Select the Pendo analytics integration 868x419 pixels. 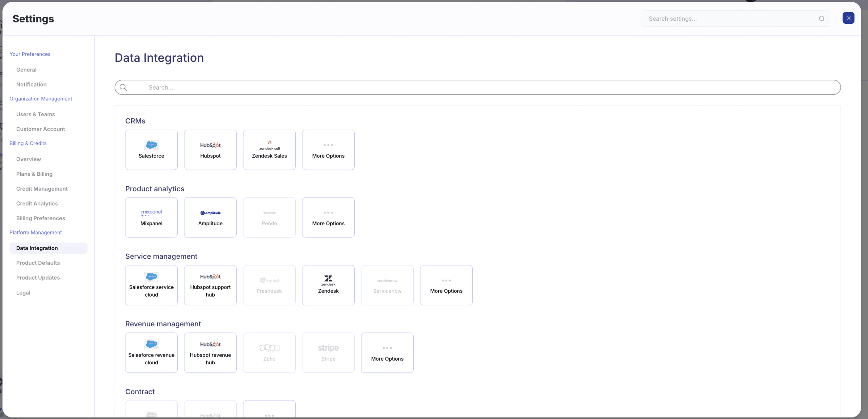tap(269, 217)
